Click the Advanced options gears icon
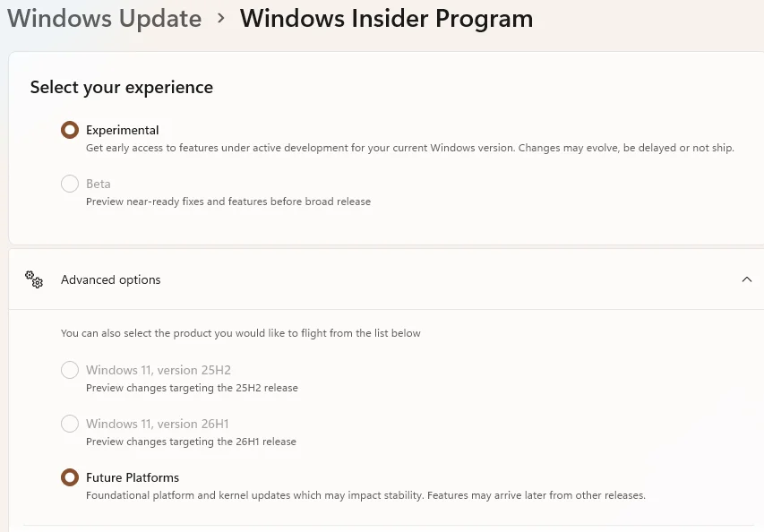 (x=34, y=279)
